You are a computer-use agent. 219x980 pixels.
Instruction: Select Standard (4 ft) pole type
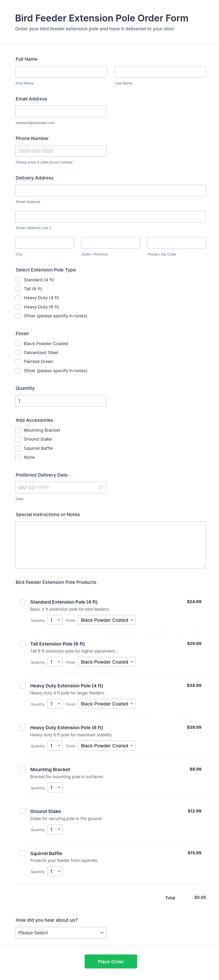pyautogui.click(x=18, y=280)
